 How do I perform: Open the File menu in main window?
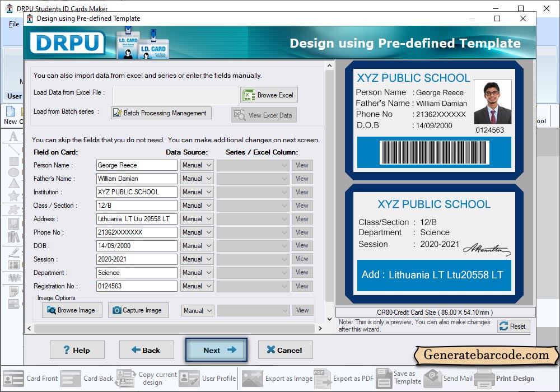click(x=14, y=24)
